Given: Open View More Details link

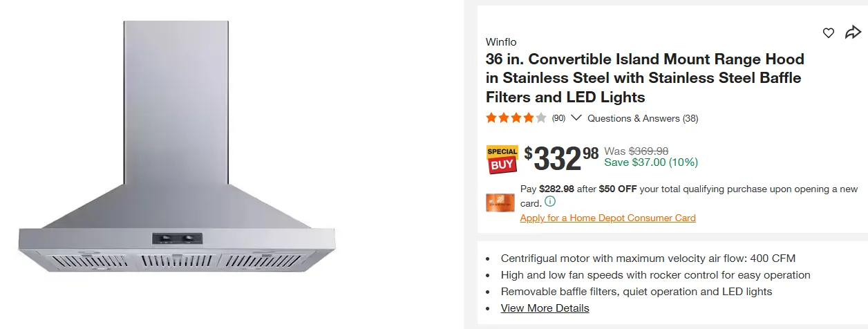Looking at the screenshot, I should [x=545, y=308].
